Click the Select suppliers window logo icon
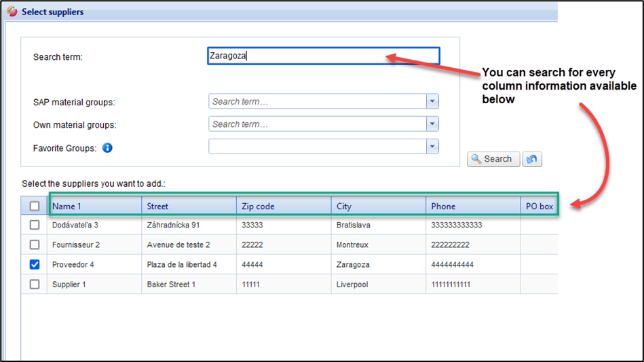This screenshot has width=644, height=362. point(13,12)
